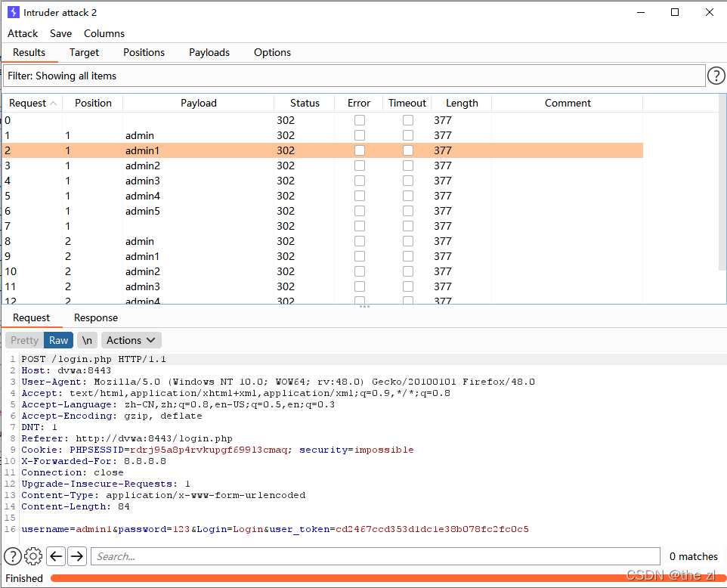Sort by Timeout column header
Screen dimensions: 727x588
(407, 103)
